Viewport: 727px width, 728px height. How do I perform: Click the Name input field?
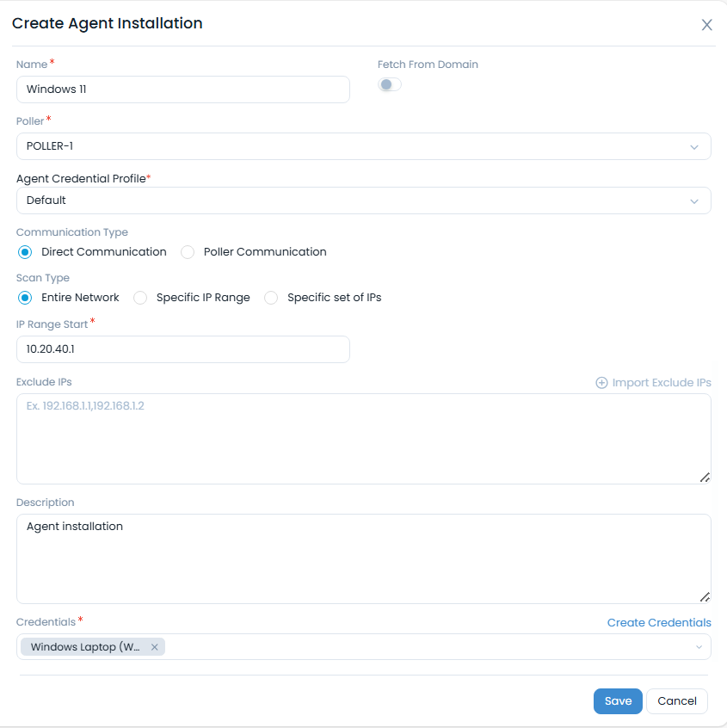(x=183, y=89)
